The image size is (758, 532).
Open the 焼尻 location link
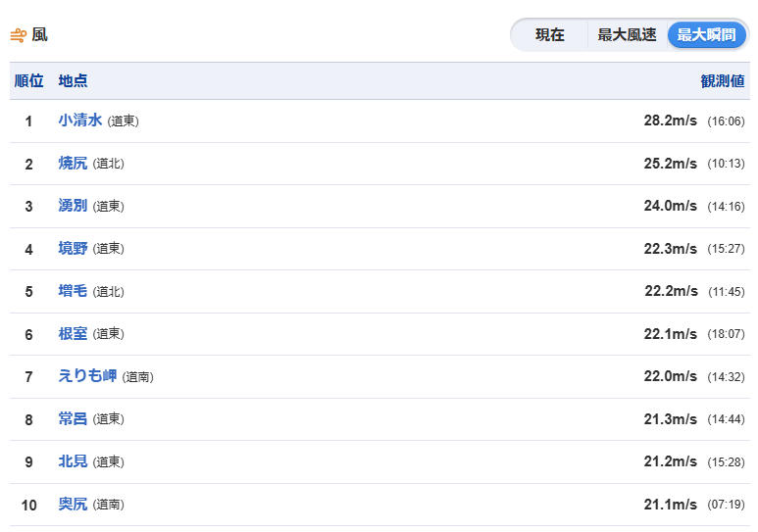coord(73,163)
